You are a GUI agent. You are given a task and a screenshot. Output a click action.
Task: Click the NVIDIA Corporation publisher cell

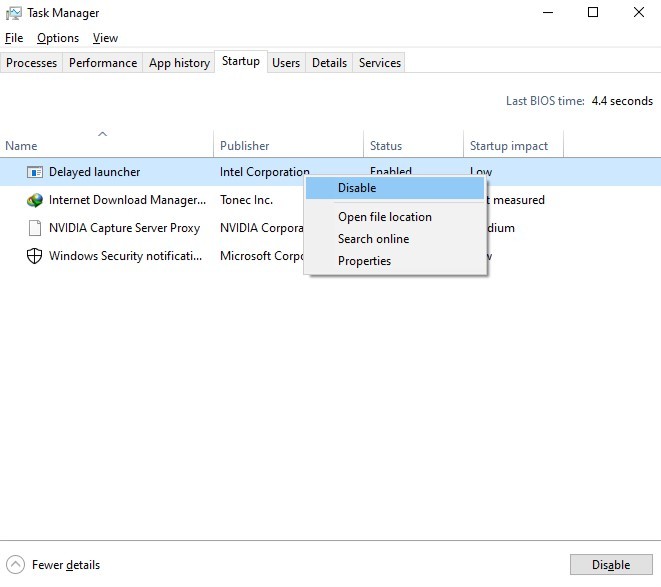(x=261, y=228)
